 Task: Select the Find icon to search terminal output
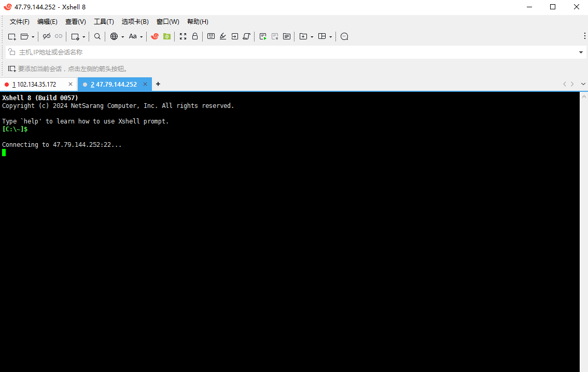[97, 36]
